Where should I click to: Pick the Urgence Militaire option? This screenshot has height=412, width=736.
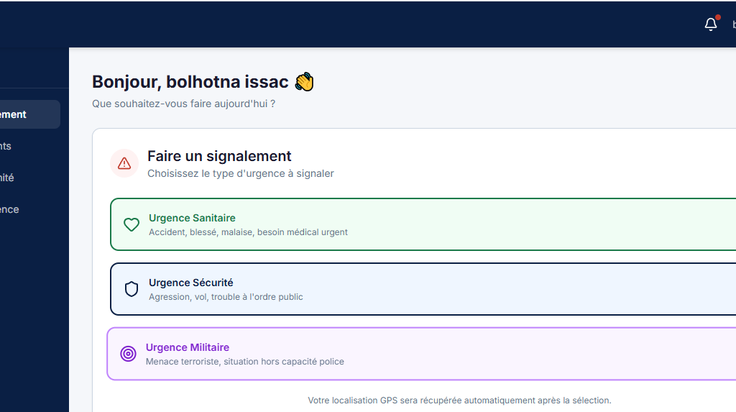click(x=422, y=354)
